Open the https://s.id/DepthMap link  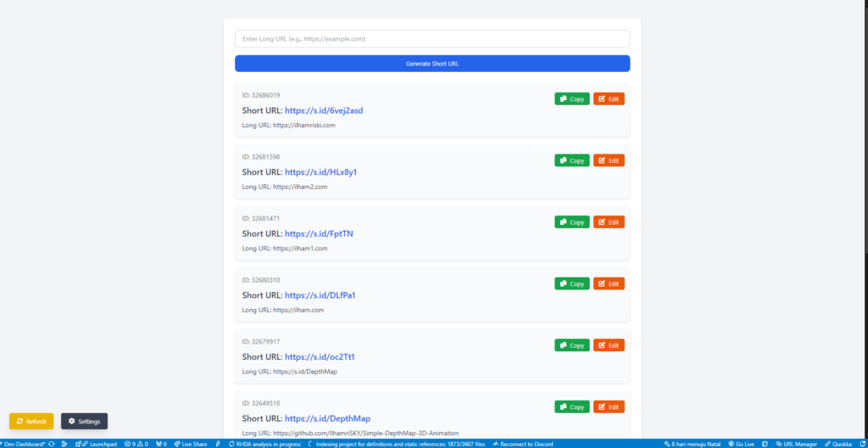click(327, 418)
